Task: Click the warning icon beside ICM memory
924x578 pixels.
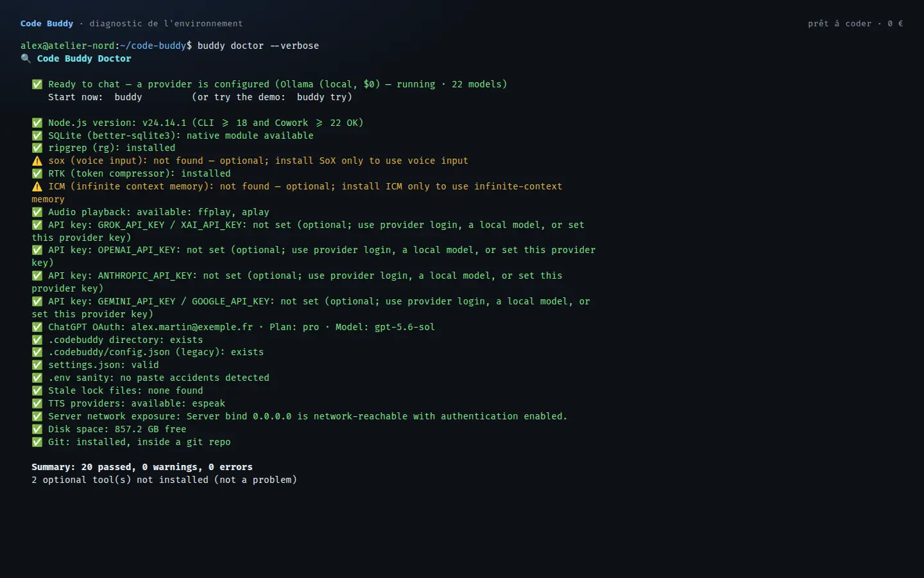Action: pyautogui.click(x=37, y=186)
